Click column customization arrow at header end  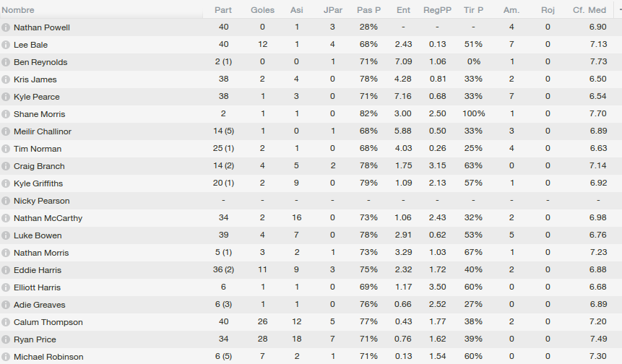pos(620,10)
